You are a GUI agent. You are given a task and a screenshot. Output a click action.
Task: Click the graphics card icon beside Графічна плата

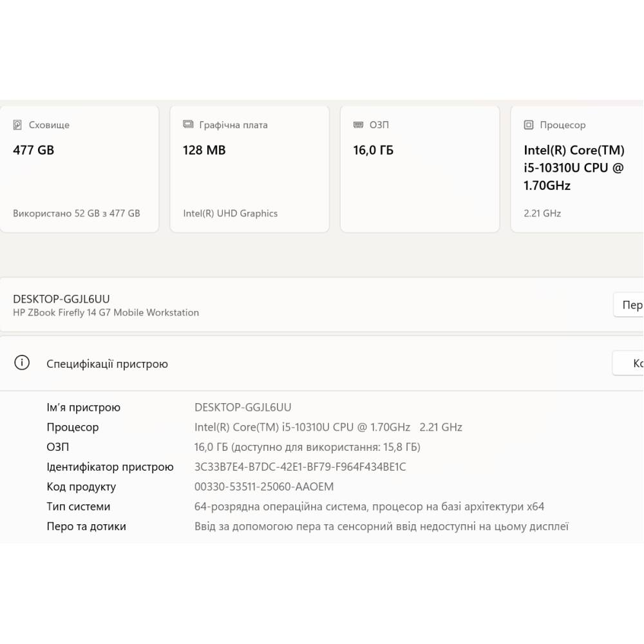coord(188,125)
